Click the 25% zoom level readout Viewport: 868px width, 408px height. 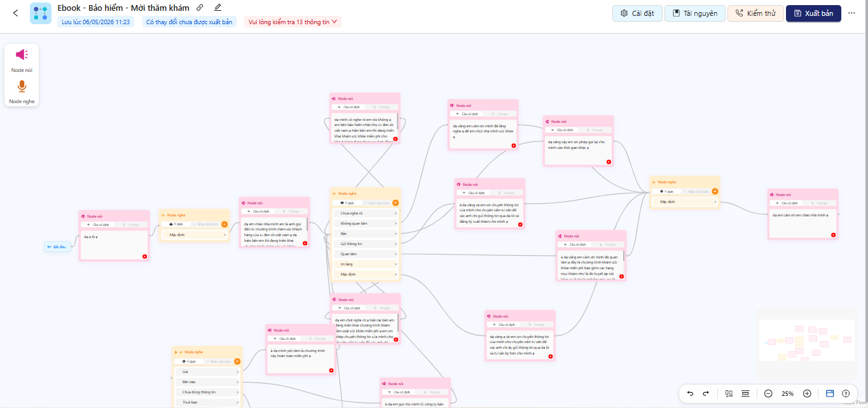click(787, 393)
